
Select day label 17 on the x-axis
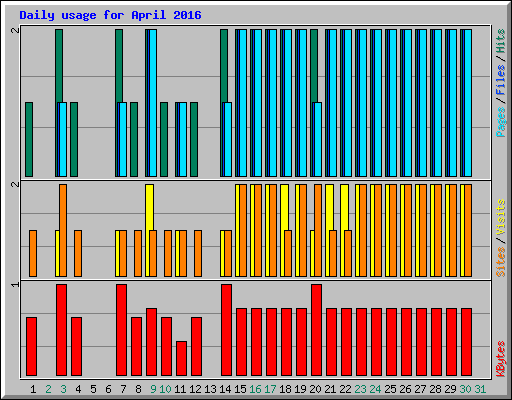[x=270, y=389]
